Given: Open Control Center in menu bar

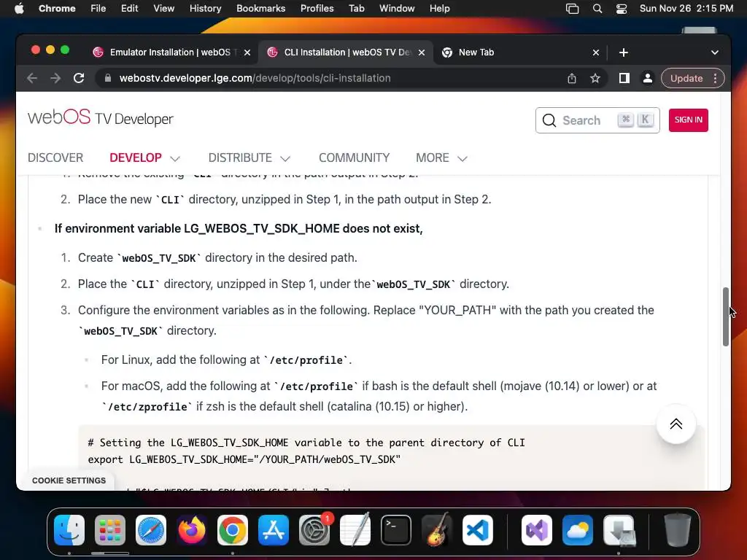Looking at the screenshot, I should point(622,9).
